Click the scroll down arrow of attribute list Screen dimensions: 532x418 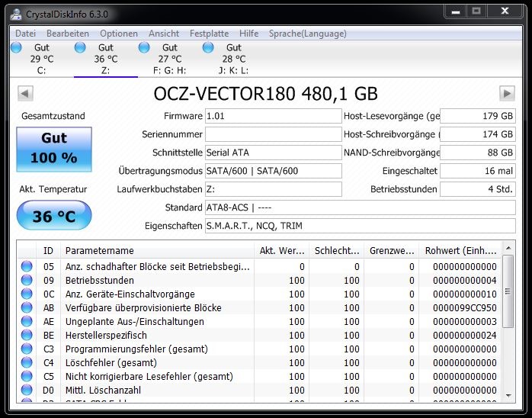point(508,395)
